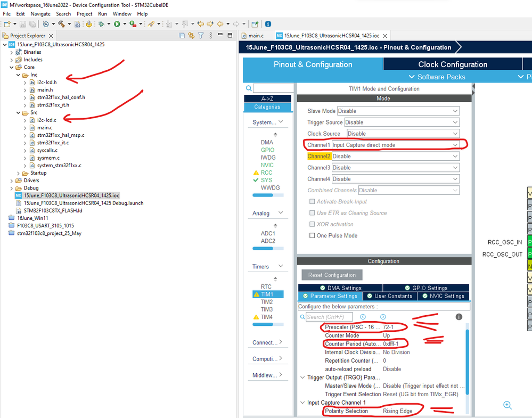Expand the Connectivity category
The image size is (532, 418).
pyautogui.click(x=281, y=342)
